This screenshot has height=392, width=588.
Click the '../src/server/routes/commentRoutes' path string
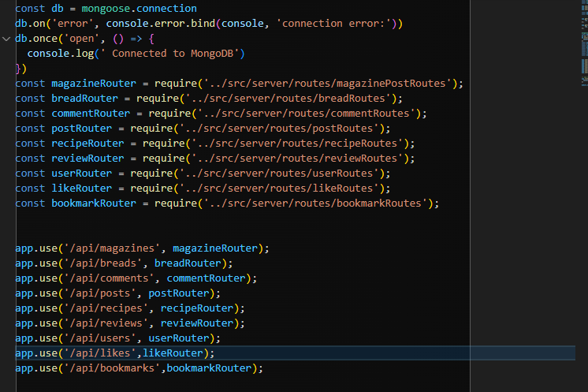(x=306, y=114)
